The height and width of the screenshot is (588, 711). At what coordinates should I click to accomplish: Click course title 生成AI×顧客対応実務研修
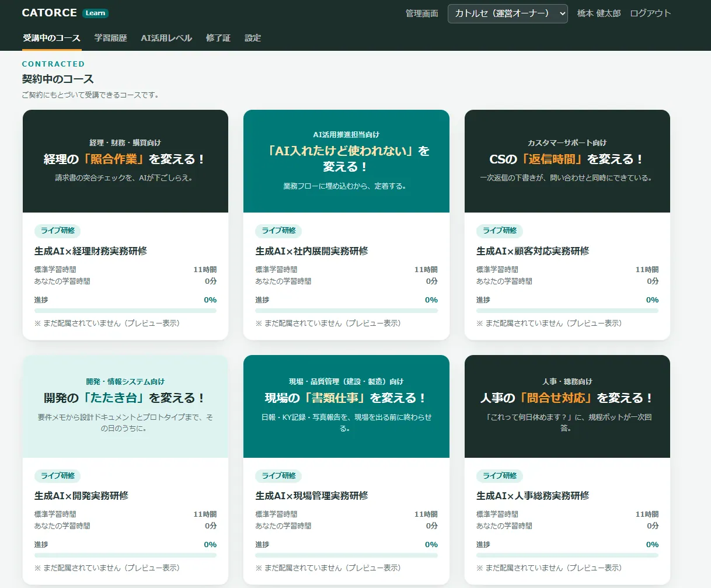533,251
